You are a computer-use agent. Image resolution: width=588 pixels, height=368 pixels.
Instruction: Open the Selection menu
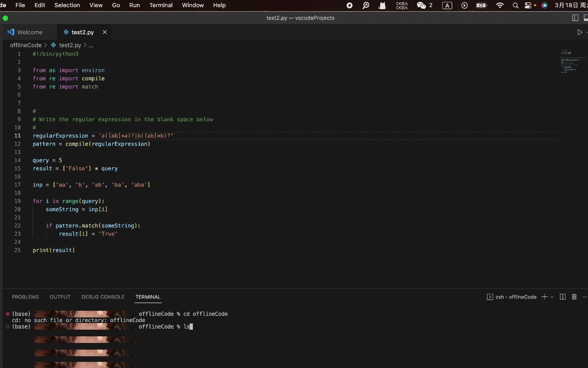(x=67, y=5)
